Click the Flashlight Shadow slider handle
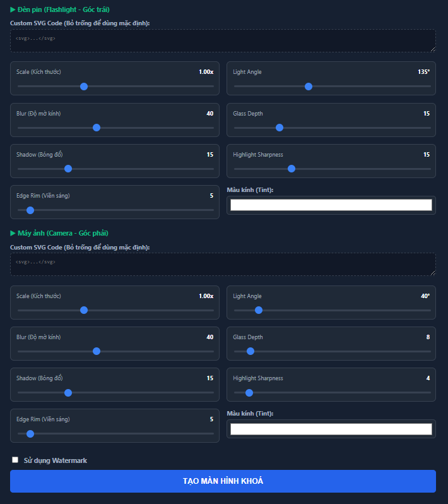Screen dimensions: 448x504 (x=68, y=169)
